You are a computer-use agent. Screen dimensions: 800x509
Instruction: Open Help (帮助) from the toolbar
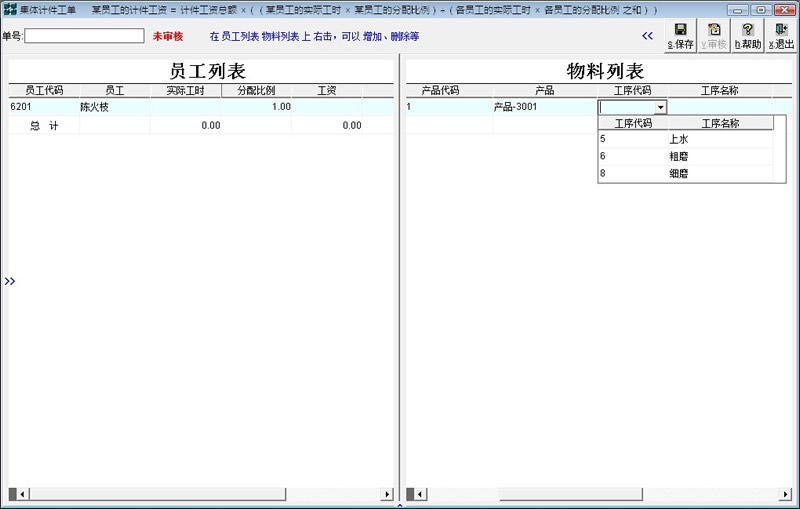pyautogui.click(x=747, y=36)
